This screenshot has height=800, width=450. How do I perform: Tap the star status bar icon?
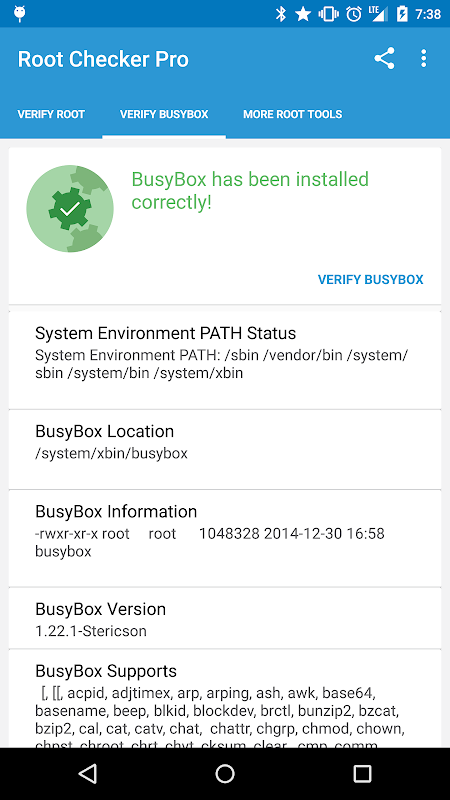[x=303, y=14]
